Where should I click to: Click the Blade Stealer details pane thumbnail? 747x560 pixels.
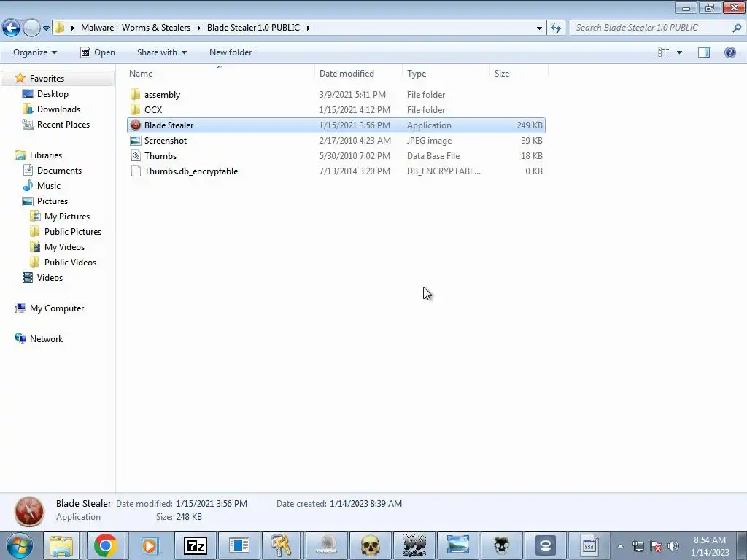pos(29,511)
